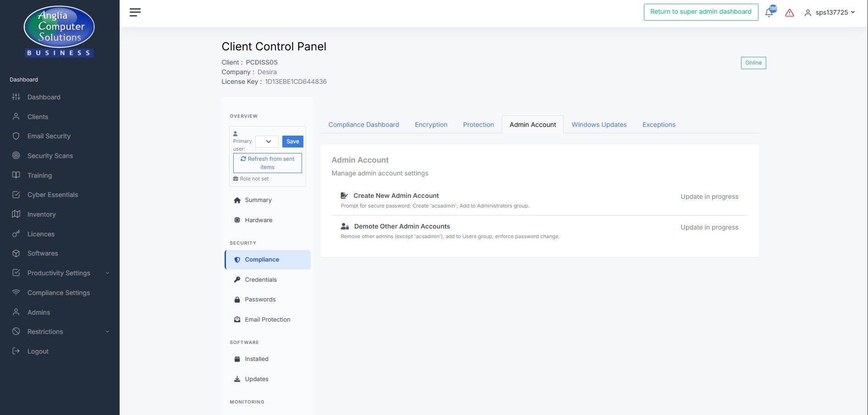The height and width of the screenshot is (415, 868).
Task: Click Return to super admin dashboard
Action: [701, 12]
